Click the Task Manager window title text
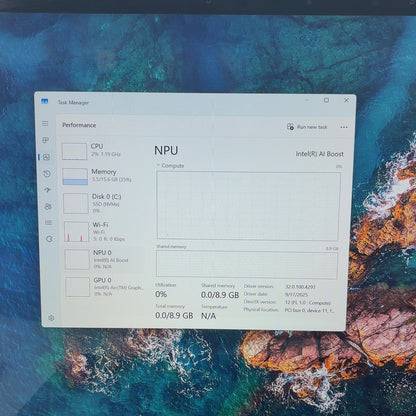Viewport: 416px width, 416px height. (73, 102)
